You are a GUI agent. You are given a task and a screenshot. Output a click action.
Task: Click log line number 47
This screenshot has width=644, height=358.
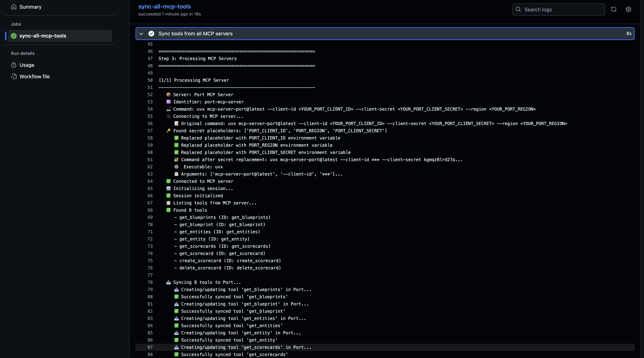click(x=150, y=58)
